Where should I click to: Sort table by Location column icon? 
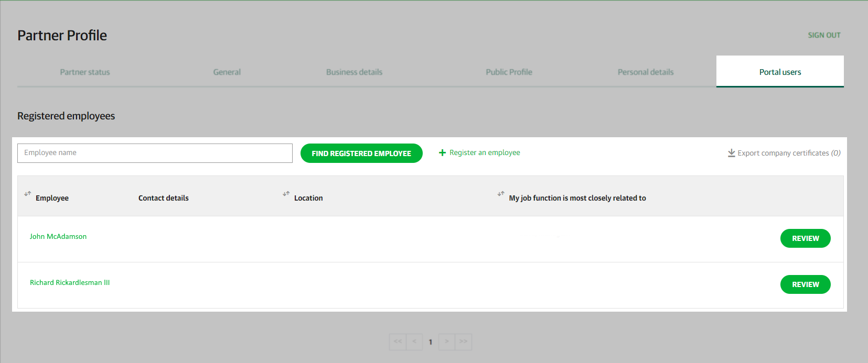pyautogui.click(x=286, y=194)
